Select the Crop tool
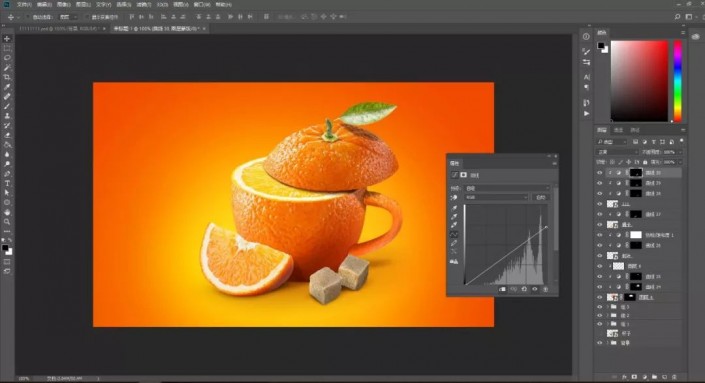 [x=7, y=77]
